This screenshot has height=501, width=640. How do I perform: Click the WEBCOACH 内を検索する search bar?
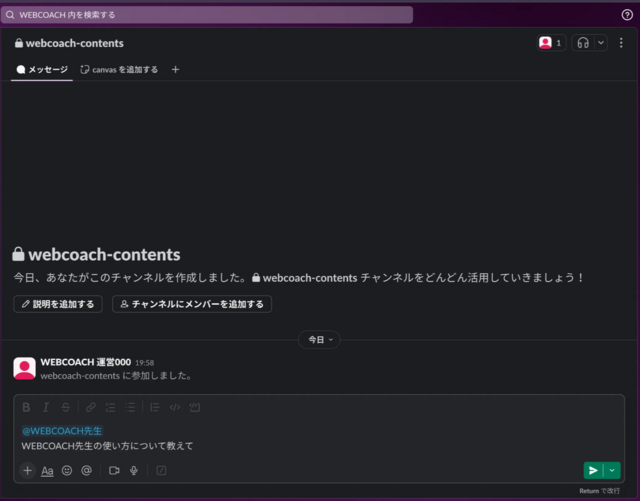click(x=207, y=15)
